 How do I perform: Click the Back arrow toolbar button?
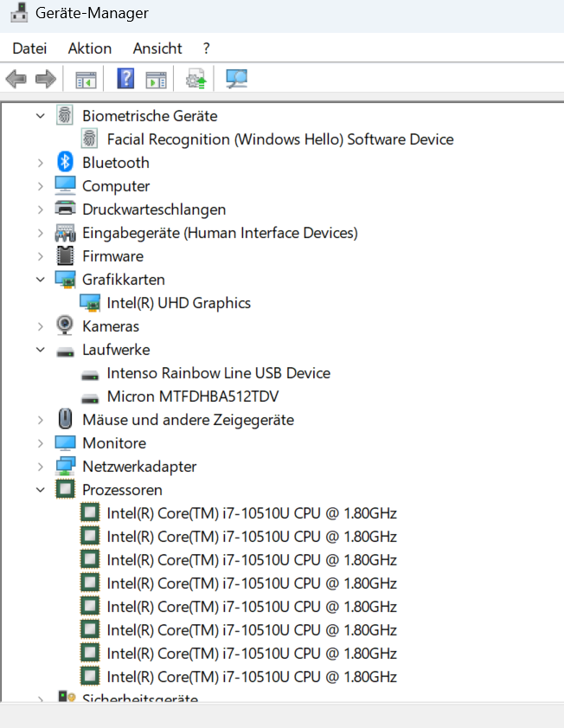pyautogui.click(x=16, y=79)
